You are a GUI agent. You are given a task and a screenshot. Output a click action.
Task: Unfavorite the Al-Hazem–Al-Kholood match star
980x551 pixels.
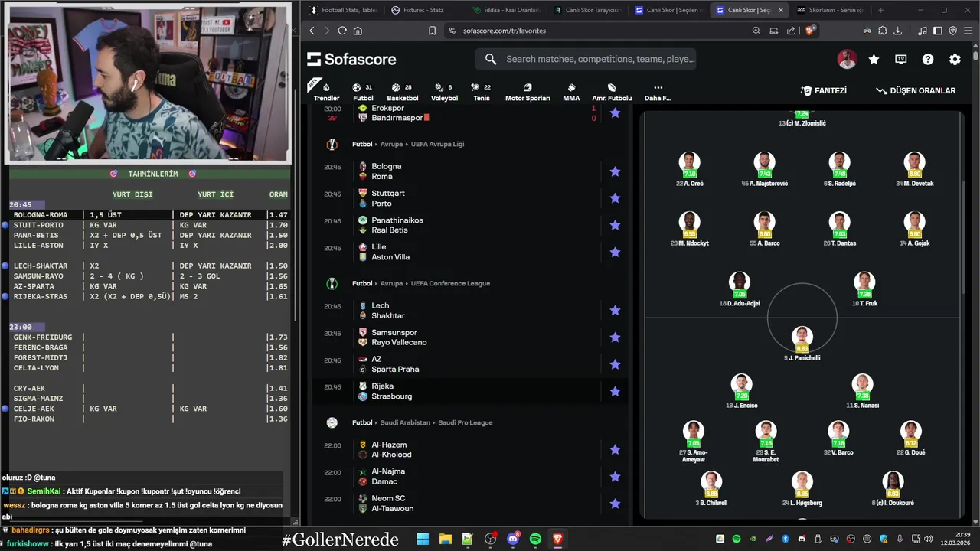(615, 450)
